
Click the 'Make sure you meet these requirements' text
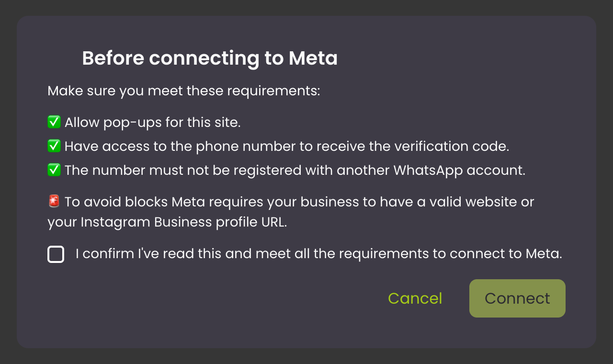[x=184, y=91]
